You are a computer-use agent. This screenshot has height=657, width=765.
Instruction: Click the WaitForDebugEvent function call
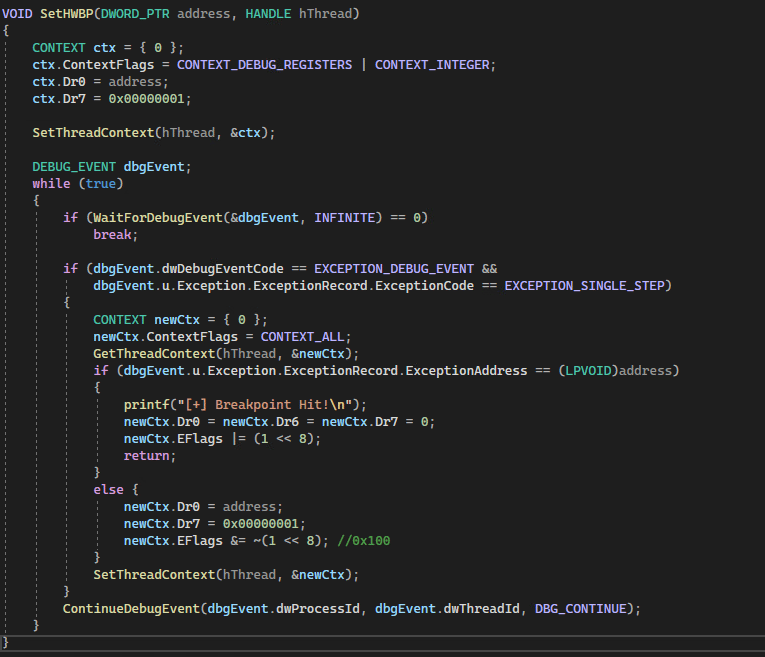coord(158,218)
